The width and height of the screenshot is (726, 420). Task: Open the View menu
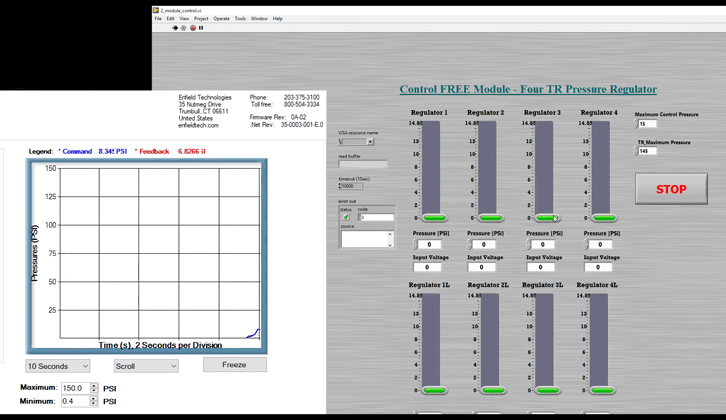184,19
